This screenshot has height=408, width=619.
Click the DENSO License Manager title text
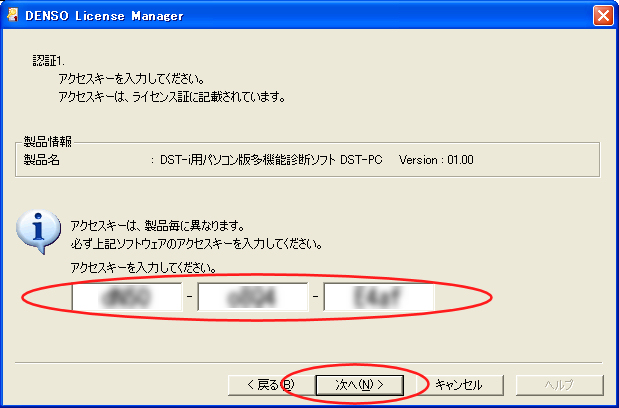click(x=104, y=16)
